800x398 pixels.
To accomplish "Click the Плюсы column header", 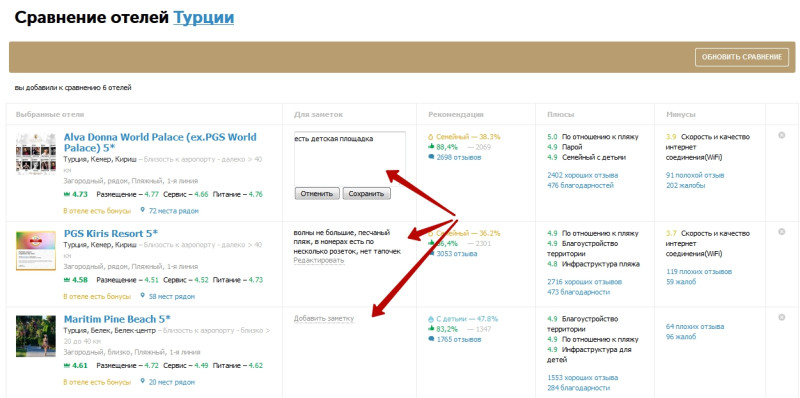I will 561,115.
